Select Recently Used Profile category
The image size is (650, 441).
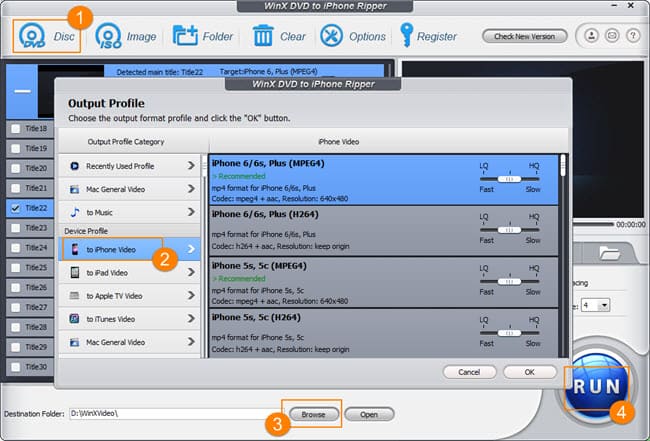coord(129,166)
